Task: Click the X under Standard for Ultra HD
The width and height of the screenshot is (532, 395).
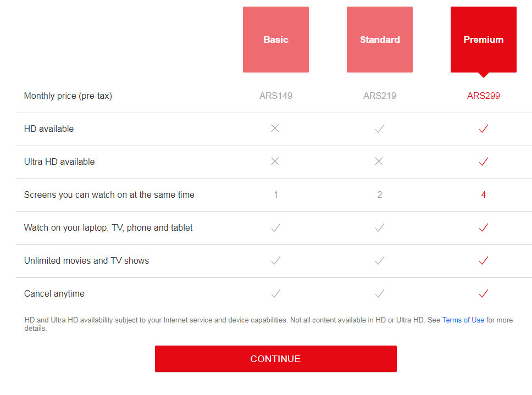Action: (x=379, y=162)
